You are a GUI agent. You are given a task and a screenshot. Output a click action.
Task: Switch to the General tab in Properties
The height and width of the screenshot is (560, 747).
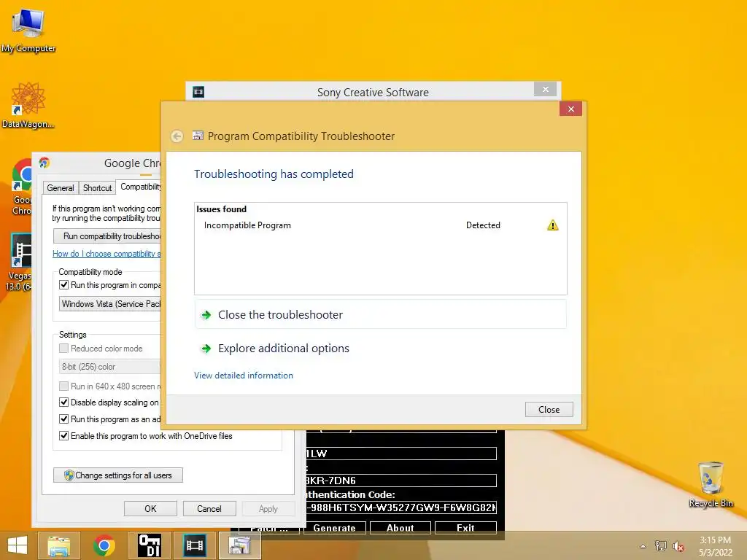(x=61, y=187)
